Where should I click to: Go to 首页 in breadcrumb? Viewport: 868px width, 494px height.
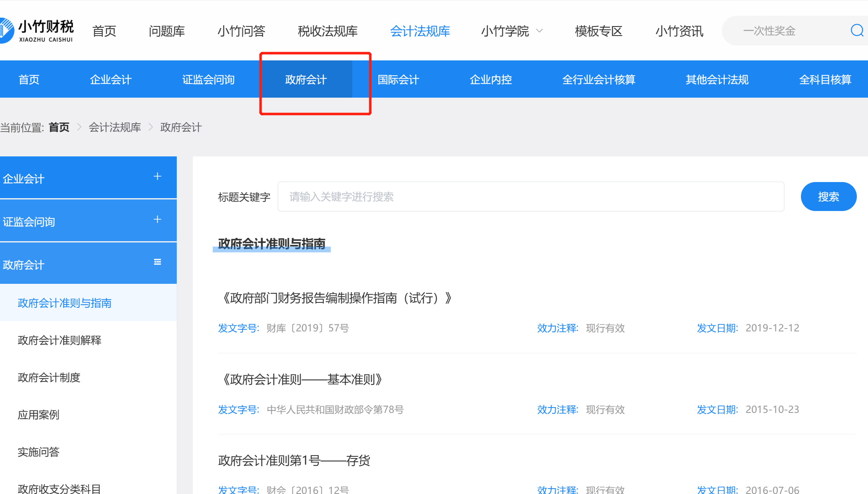point(59,127)
